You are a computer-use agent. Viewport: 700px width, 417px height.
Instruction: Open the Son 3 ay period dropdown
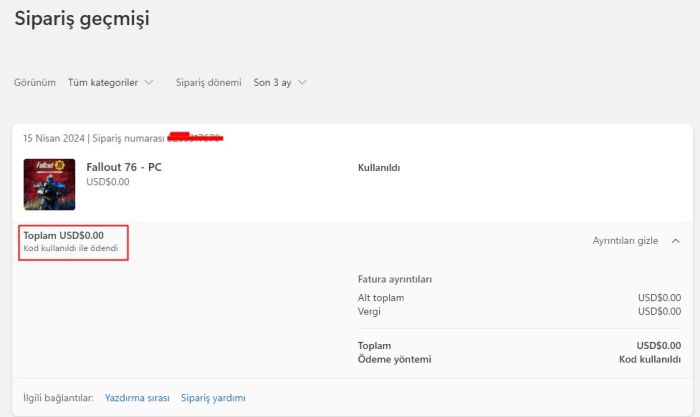(272, 82)
